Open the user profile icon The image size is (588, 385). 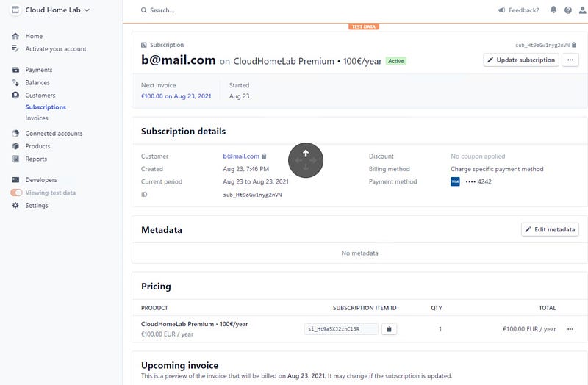pos(582,10)
